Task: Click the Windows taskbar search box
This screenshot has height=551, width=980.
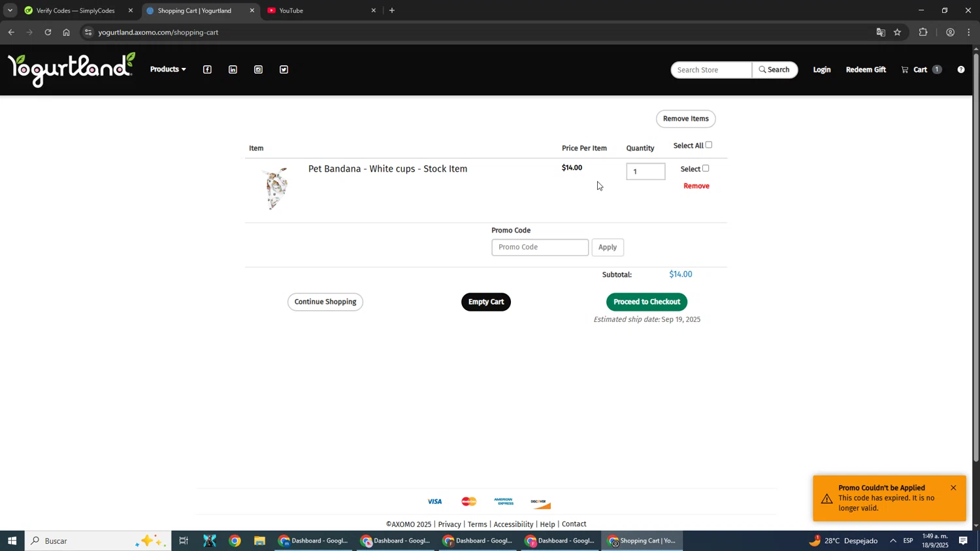Action: click(98, 541)
